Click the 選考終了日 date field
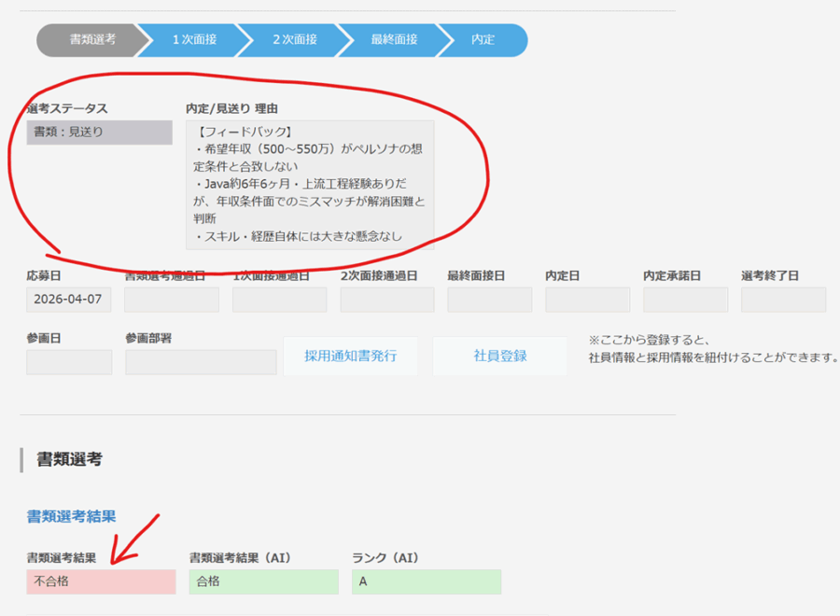The width and height of the screenshot is (840, 616). 783,300
